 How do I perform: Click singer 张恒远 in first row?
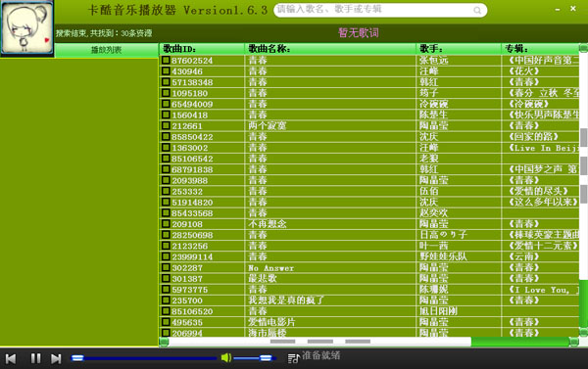(433, 61)
